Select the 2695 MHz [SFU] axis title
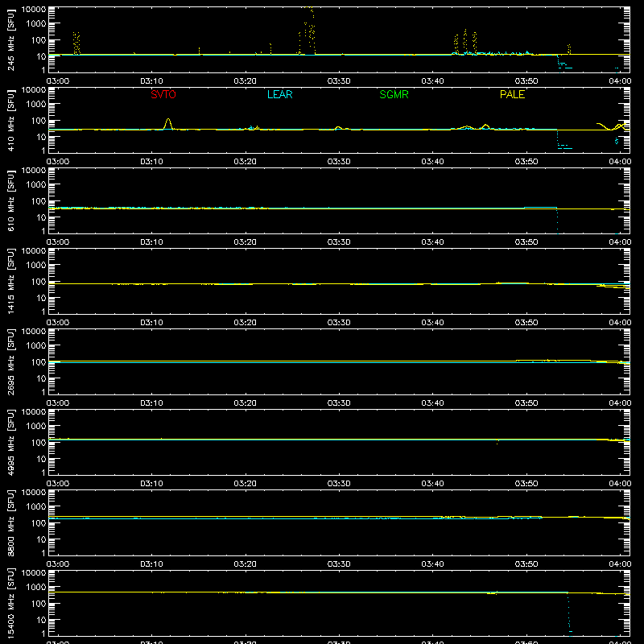 coord(11,361)
